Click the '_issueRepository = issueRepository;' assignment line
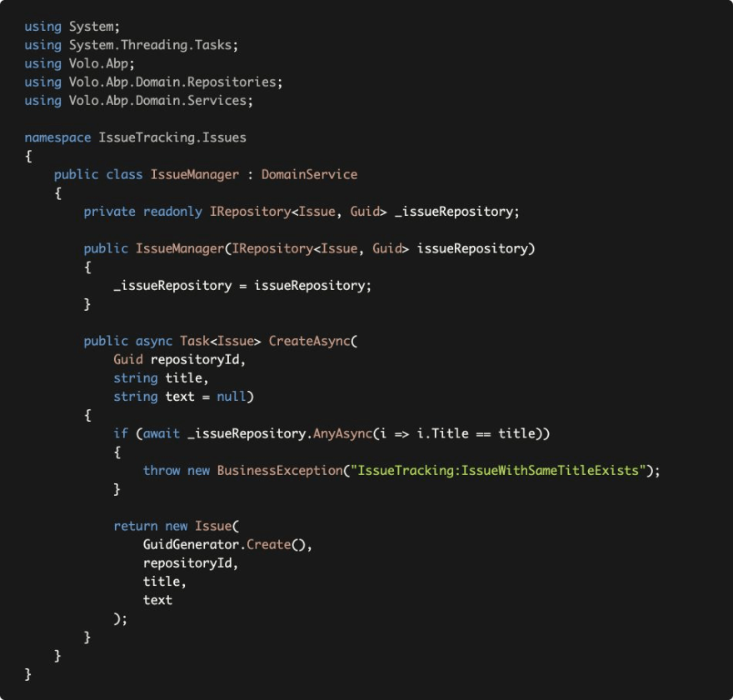Viewport: 733px width, 700px height. tap(242, 286)
